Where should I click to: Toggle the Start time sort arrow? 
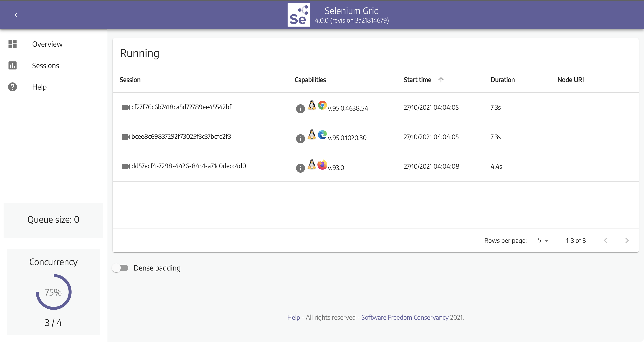(x=441, y=80)
